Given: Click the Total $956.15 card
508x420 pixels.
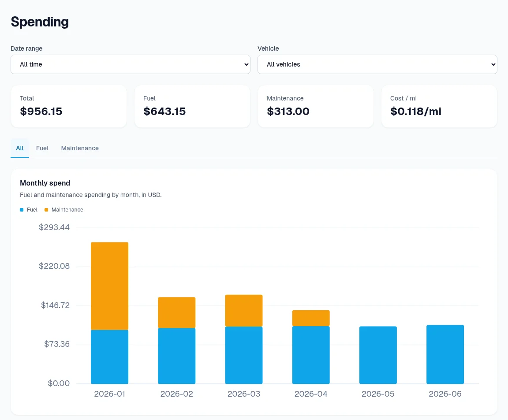Looking at the screenshot, I should pyautogui.click(x=69, y=106).
